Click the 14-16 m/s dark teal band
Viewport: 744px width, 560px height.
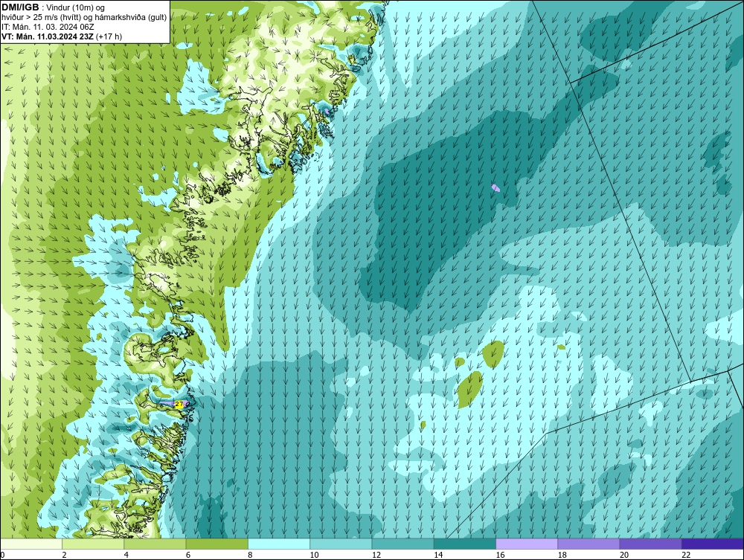tap(465, 544)
